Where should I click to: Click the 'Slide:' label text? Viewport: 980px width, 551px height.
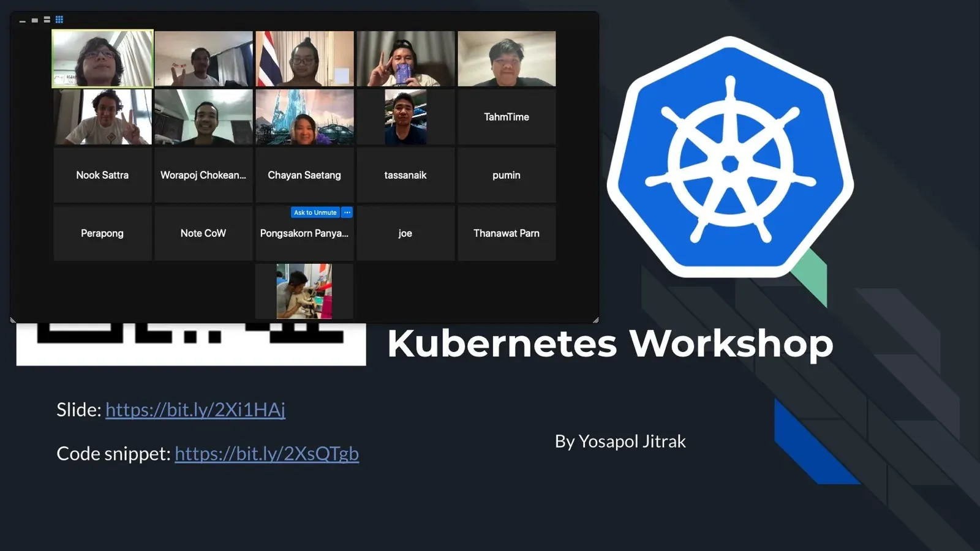click(x=79, y=410)
